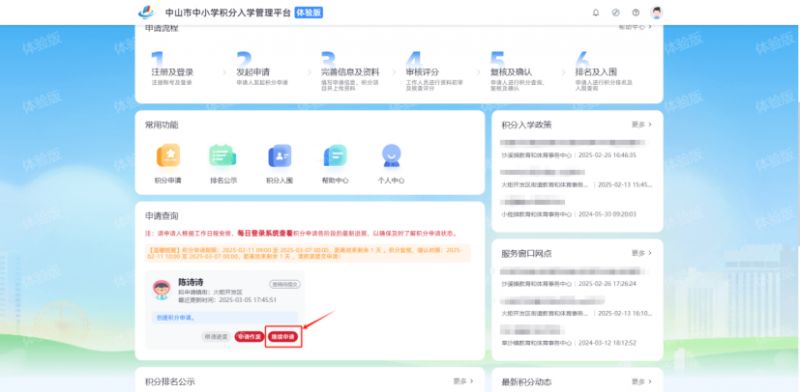800x392 pixels.
Task: Select step 2 发起申请 in the flow
Action: click(262, 68)
